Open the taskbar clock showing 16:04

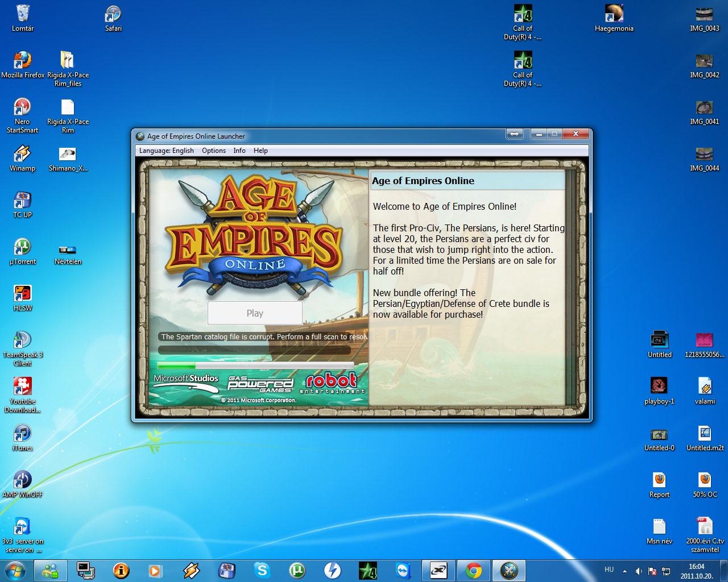(697, 571)
